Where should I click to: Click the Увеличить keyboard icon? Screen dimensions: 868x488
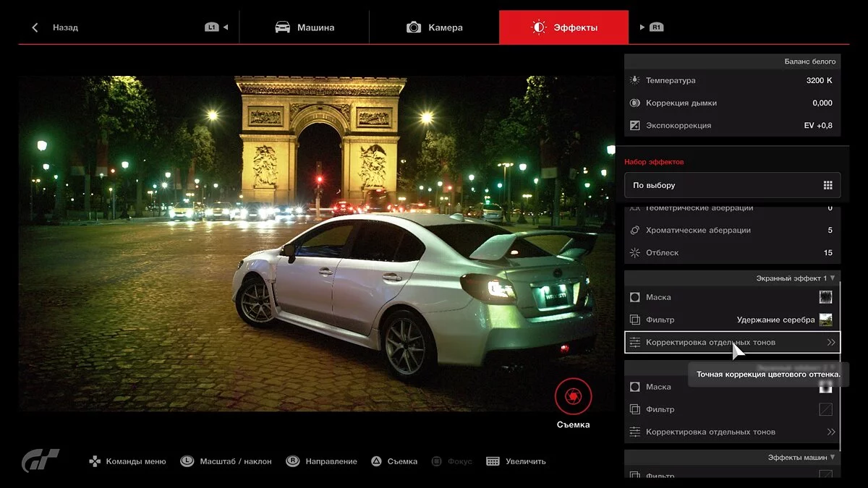[493, 461]
